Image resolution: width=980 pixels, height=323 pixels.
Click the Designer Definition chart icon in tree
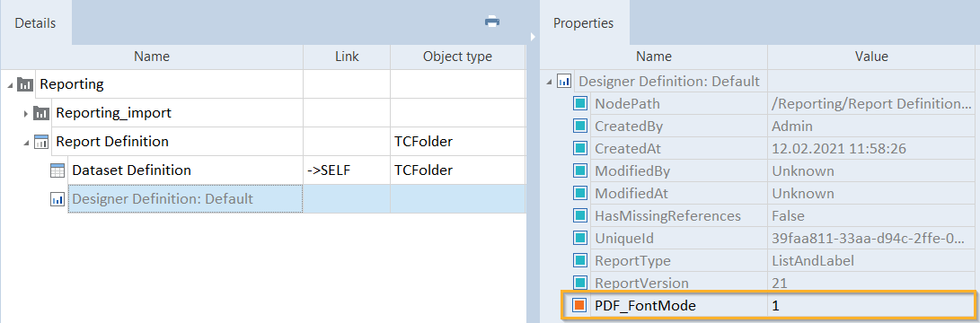coord(57,199)
